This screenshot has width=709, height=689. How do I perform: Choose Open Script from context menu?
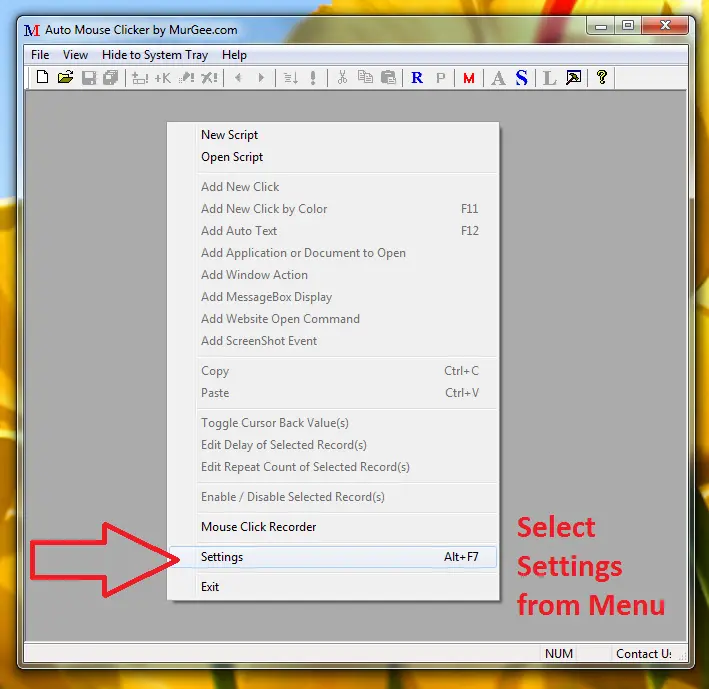pyautogui.click(x=333, y=157)
